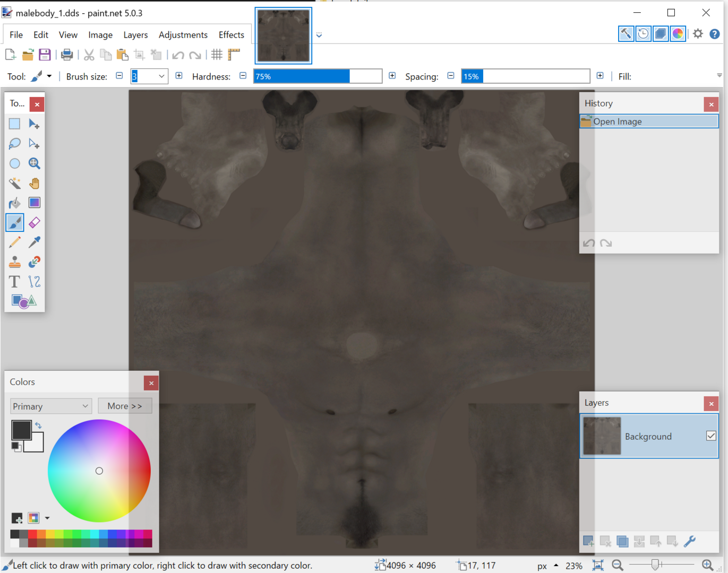Toggle the pixel grid icon

pyautogui.click(x=217, y=54)
